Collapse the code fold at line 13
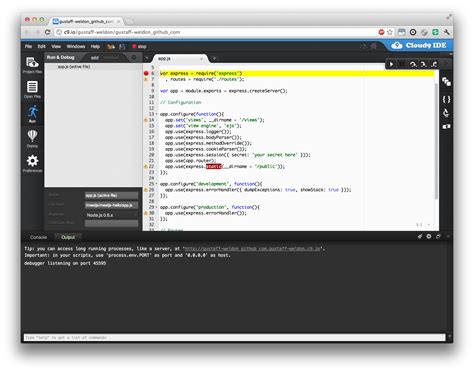This screenshot has width=474, height=372. point(156,114)
